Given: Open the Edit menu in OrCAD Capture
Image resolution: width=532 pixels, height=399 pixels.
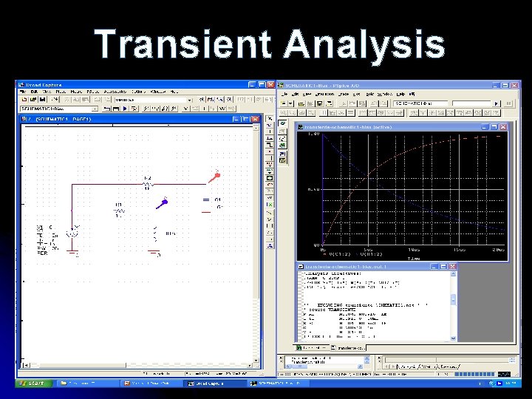Looking at the screenshot, I should 34,92.
